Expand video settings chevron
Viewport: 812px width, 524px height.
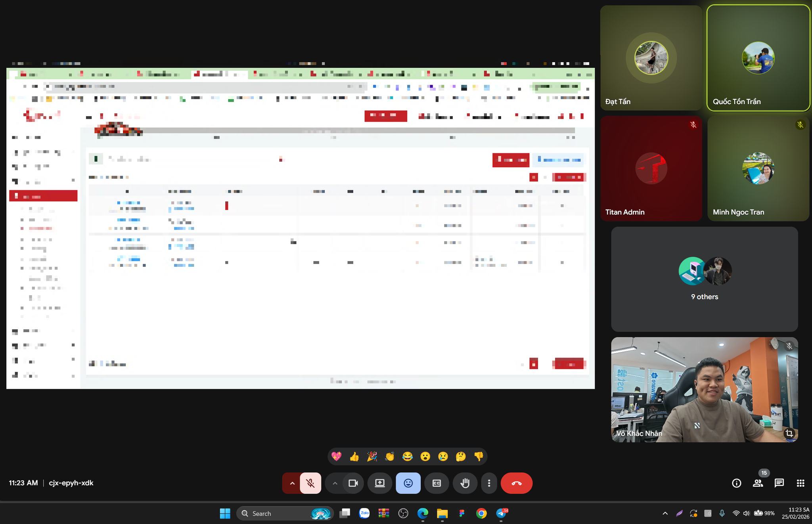click(335, 483)
